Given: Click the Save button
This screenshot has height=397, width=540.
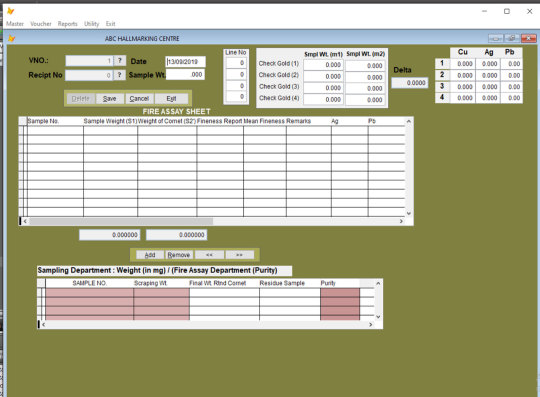Looking at the screenshot, I should 110,99.
